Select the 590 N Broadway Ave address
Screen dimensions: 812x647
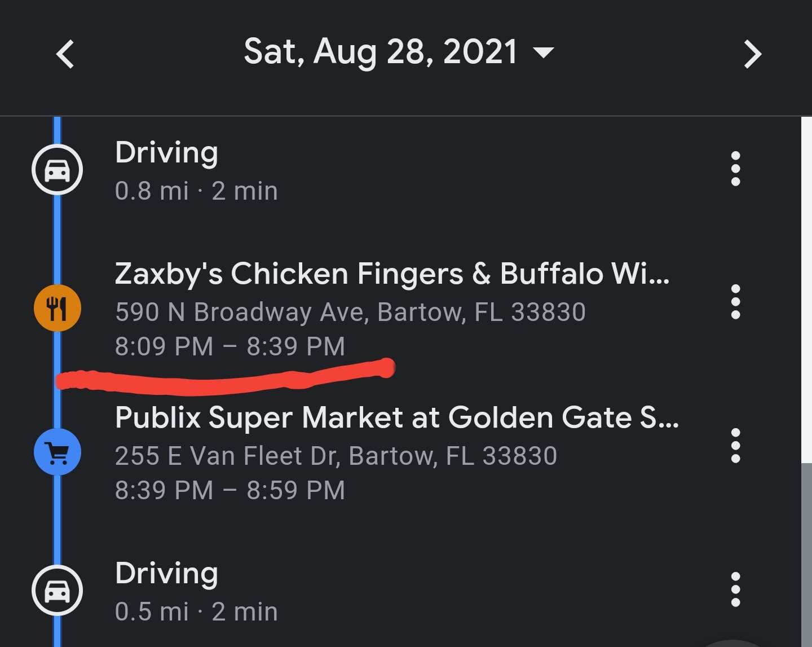point(350,312)
